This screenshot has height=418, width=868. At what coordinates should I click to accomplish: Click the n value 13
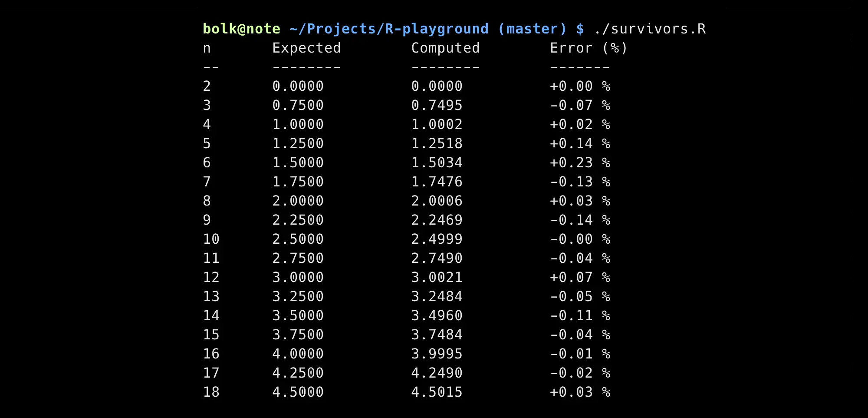click(211, 296)
